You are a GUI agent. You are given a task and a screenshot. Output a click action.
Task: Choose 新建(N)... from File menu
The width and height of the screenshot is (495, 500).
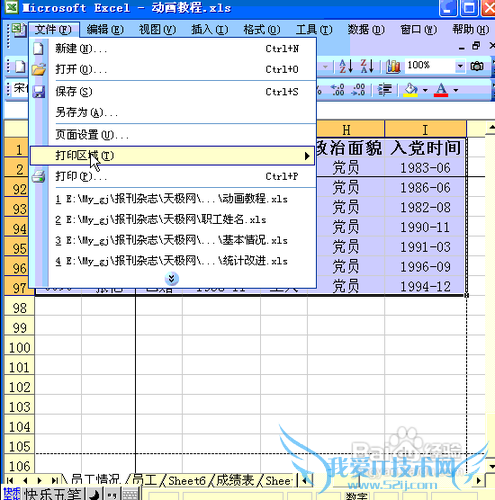(173, 49)
